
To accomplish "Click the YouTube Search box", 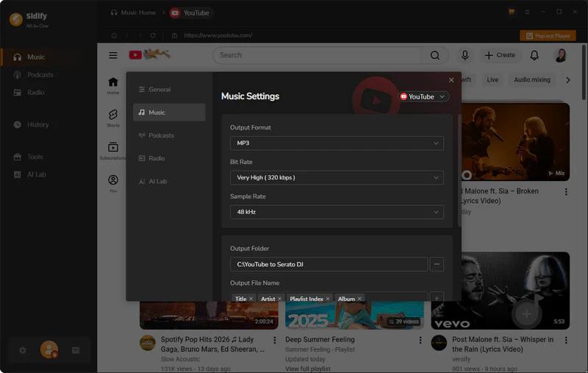I will click(318, 55).
